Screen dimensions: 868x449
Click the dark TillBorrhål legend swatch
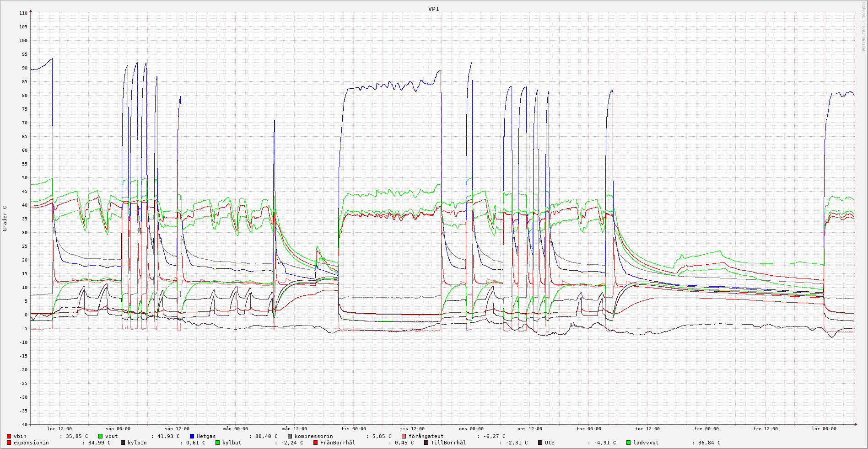click(426, 443)
